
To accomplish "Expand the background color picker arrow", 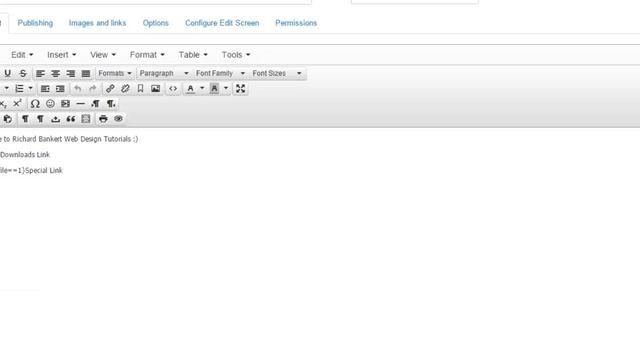I will (x=226, y=89).
